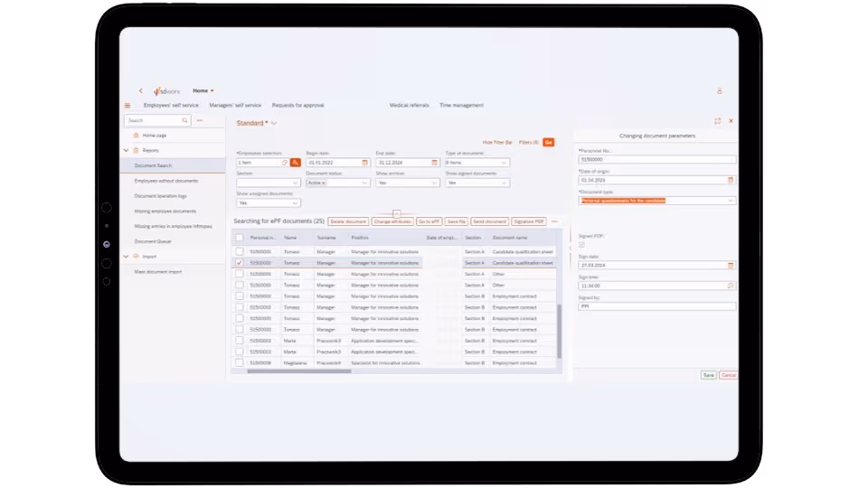Toggle the Signed PDF checkbox
This screenshot has height=488, width=868.
point(581,245)
